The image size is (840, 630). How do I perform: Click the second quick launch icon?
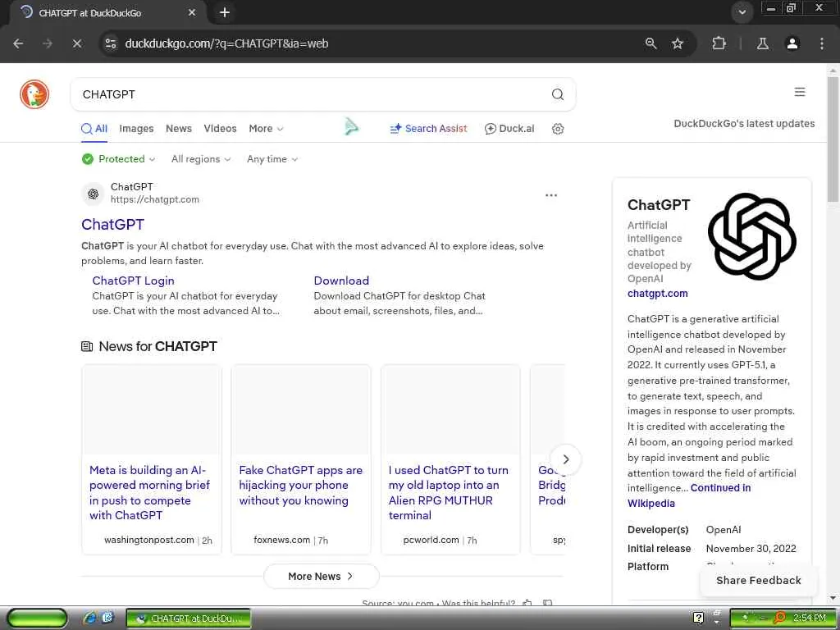coord(107,619)
